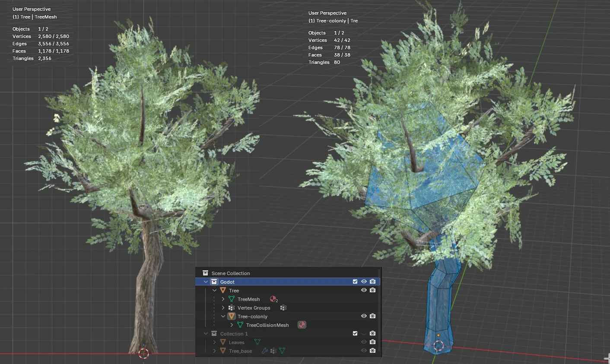Image resolution: width=610 pixels, height=364 pixels.
Task: Hide Tree-colonly using its eye icon
Action: click(364, 316)
